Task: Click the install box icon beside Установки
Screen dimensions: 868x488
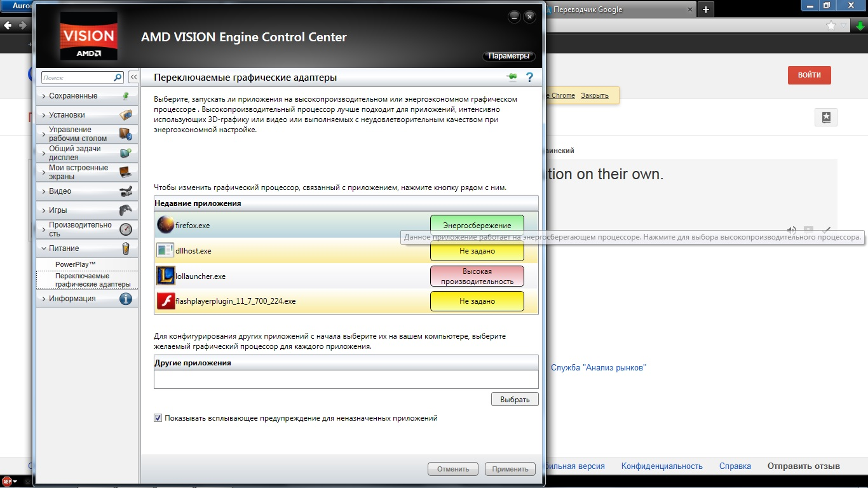Action: [x=126, y=115]
